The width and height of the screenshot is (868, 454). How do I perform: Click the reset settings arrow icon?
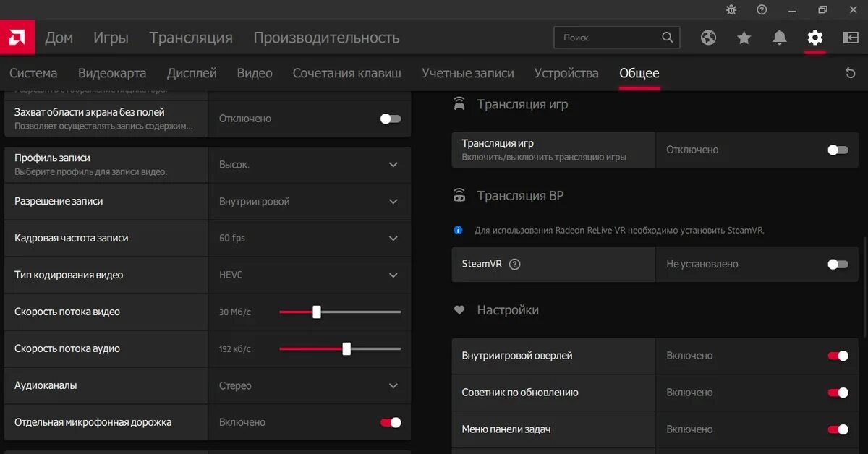[x=850, y=73]
